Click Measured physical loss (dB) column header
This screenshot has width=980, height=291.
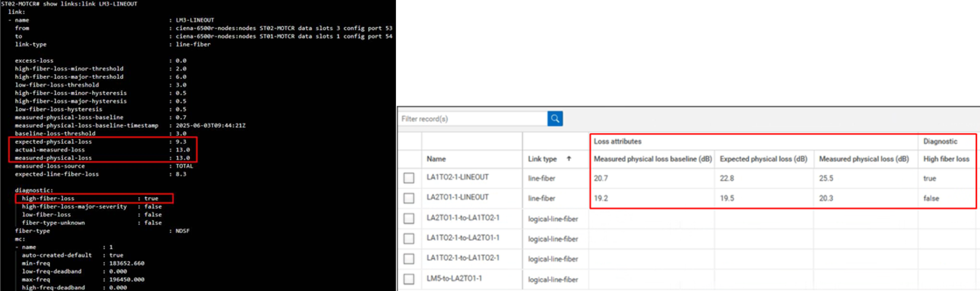pos(864,159)
